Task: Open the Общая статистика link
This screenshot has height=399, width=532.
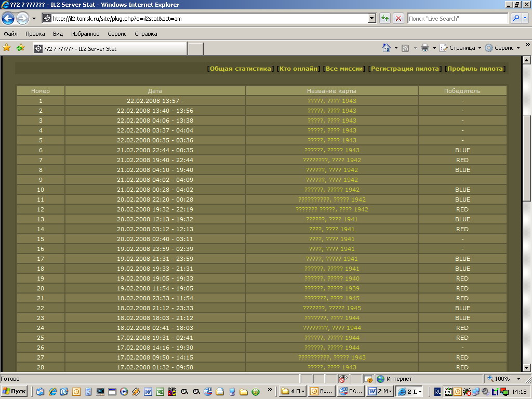Action: 241,69
